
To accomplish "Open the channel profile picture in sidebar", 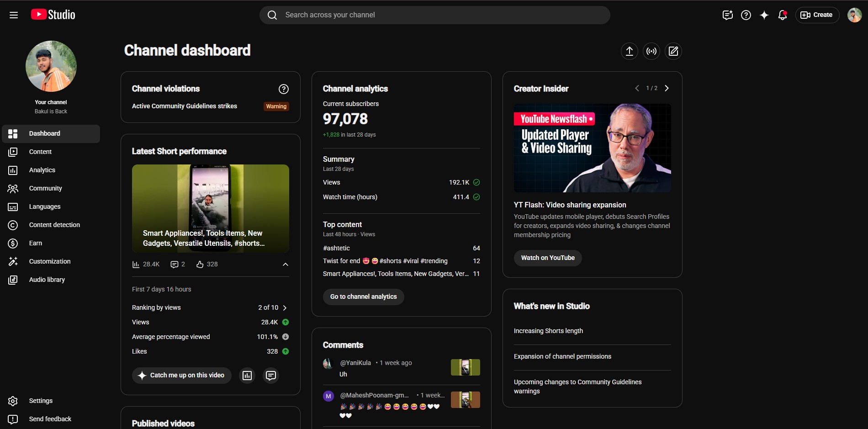I will point(51,66).
